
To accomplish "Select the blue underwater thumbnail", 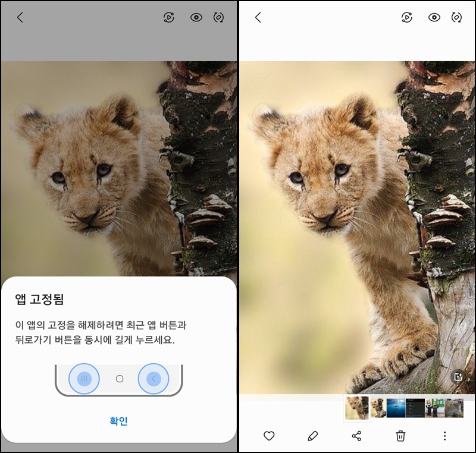I will (396, 408).
